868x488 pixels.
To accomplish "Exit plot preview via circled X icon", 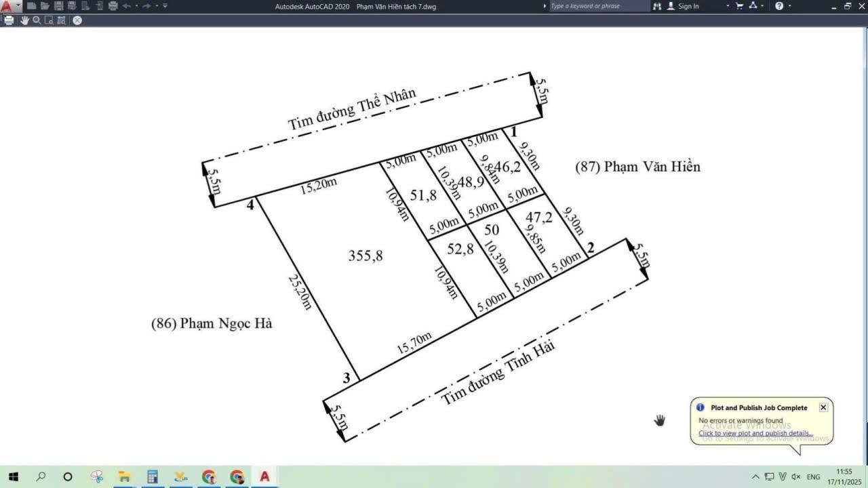I will 77,20.
